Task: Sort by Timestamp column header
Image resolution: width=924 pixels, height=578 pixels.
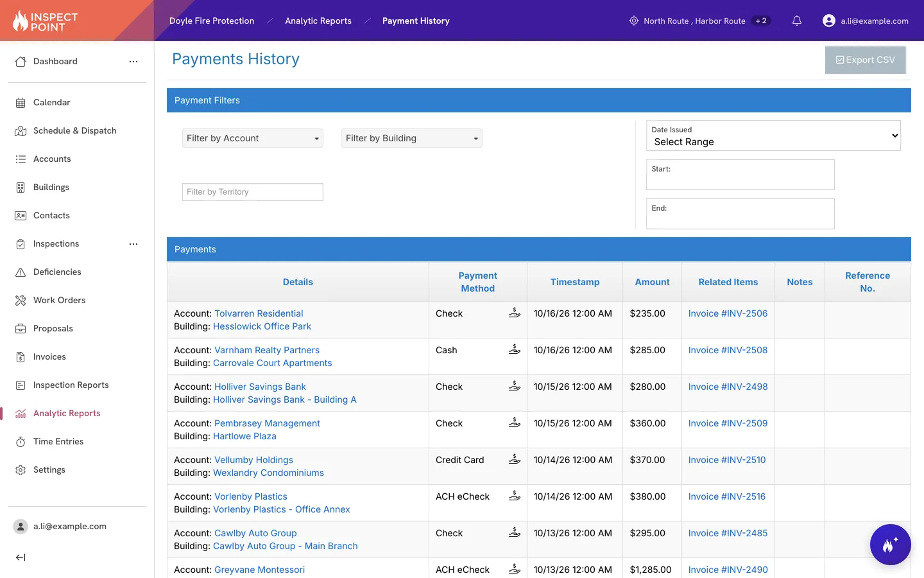Action: click(x=575, y=282)
